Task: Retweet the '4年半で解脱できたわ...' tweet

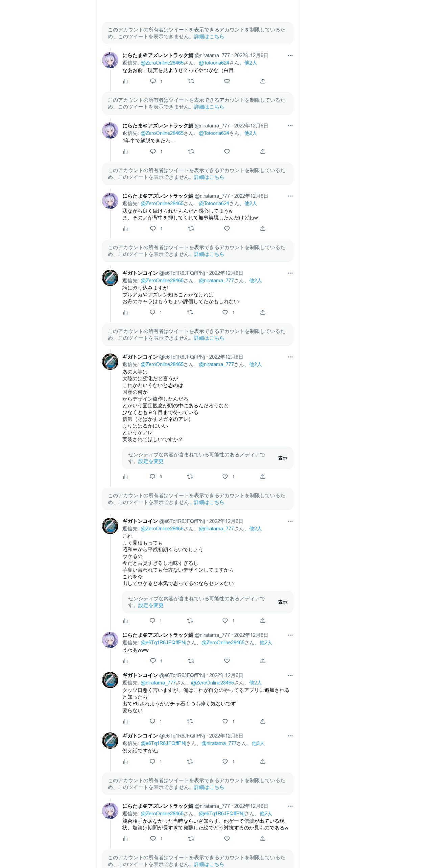Action: [x=191, y=151]
